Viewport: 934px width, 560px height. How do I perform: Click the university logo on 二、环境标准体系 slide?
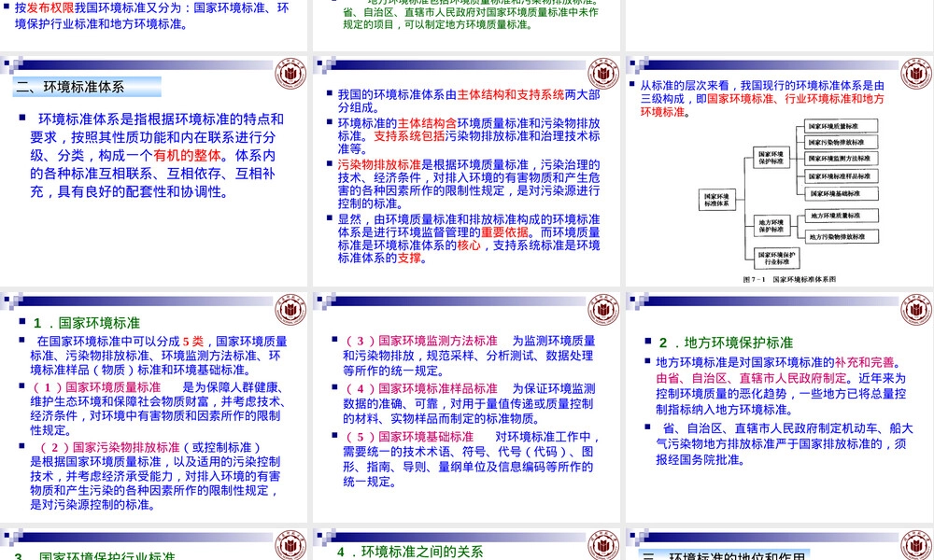290,74
